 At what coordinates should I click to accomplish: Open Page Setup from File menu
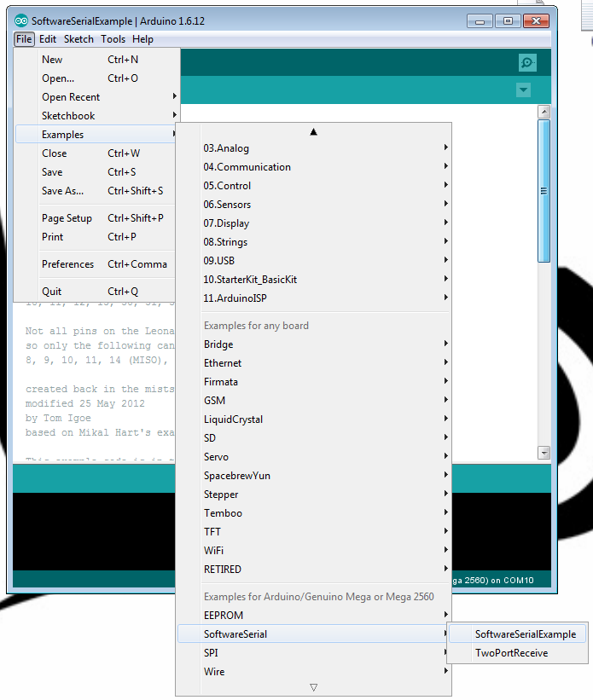coord(96,218)
